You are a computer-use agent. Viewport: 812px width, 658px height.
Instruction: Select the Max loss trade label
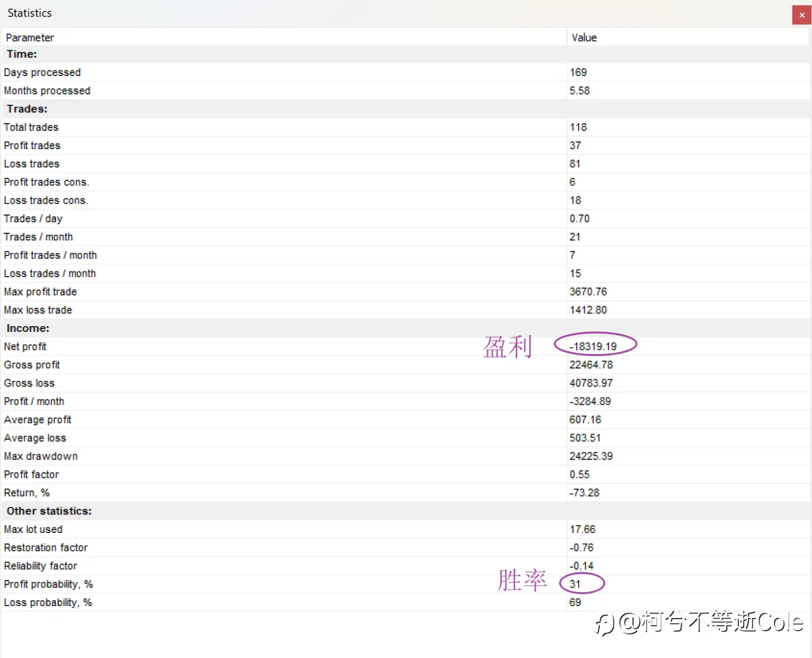(37, 310)
